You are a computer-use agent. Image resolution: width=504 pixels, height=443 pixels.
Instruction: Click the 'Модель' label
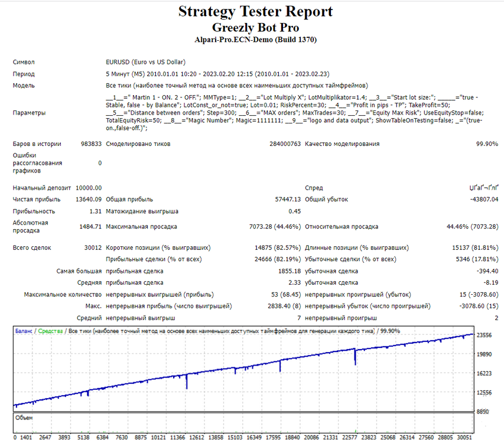coord(24,86)
